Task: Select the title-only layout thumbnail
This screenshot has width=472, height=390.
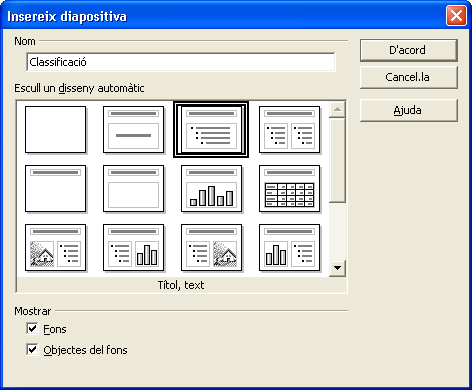Action: pos(55,189)
